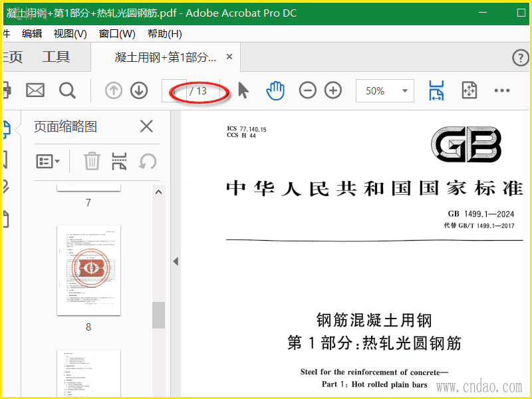Zoom in using the plus icon
This screenshot has height=399, width=532.
point(333,90)
